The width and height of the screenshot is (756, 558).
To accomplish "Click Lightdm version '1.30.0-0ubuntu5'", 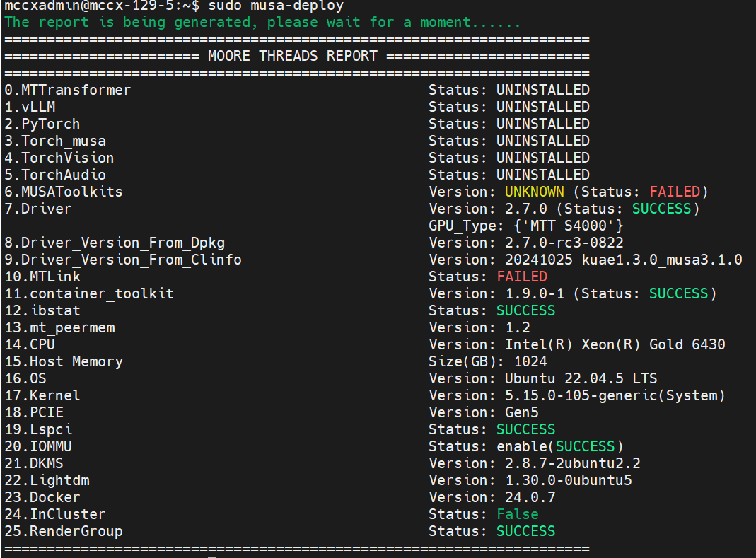I will (x=569, y=480).
